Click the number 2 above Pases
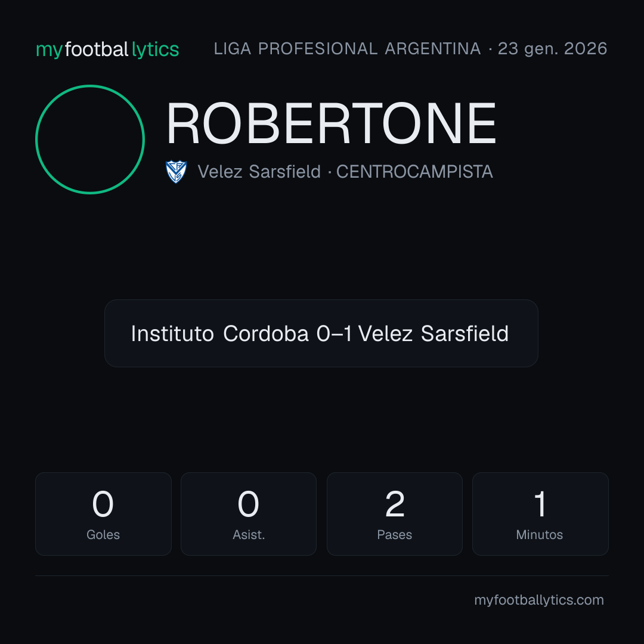 click(395, 504)
